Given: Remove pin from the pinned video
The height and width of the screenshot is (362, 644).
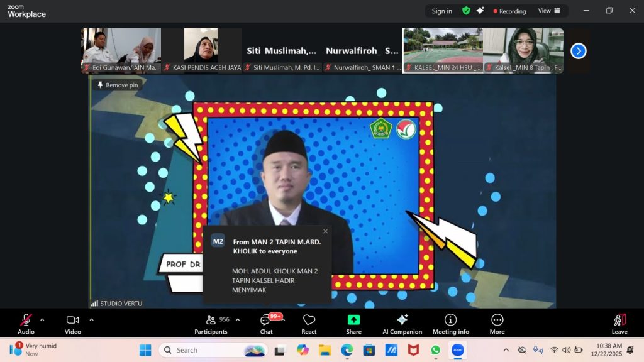Looking at the screenshot, I should pyautogui.click(x=117, y=85).
